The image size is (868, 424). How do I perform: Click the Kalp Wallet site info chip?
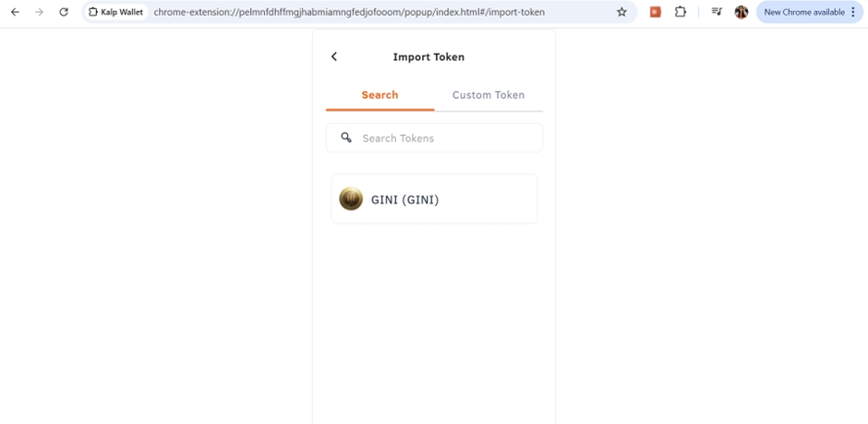pos(116,12)
